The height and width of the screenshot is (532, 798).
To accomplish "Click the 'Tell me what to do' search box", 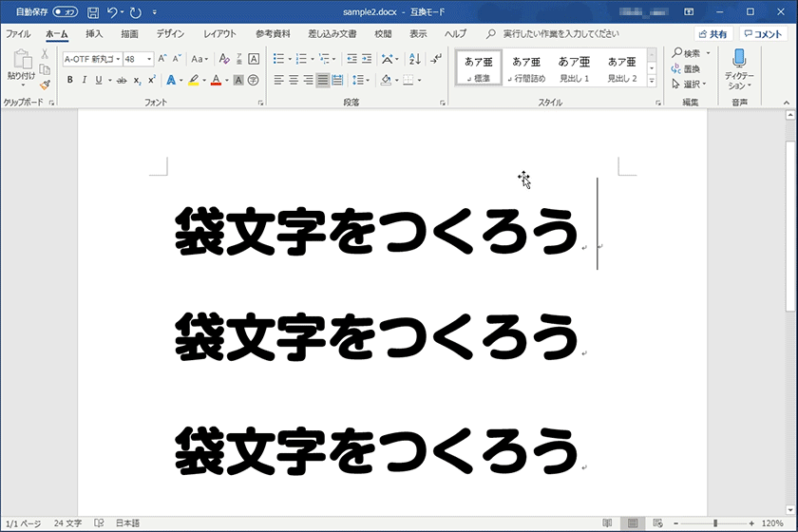I will click(553, 34).
